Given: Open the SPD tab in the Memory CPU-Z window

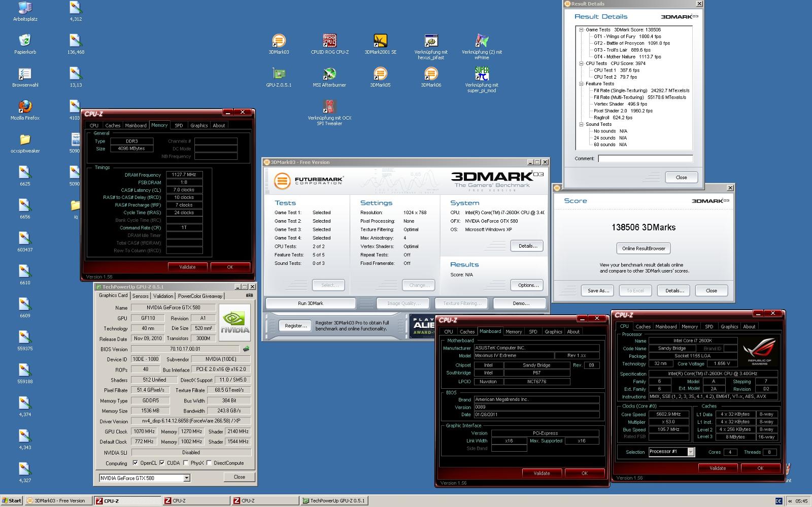Looking at the screenshot, I should 179,125.
